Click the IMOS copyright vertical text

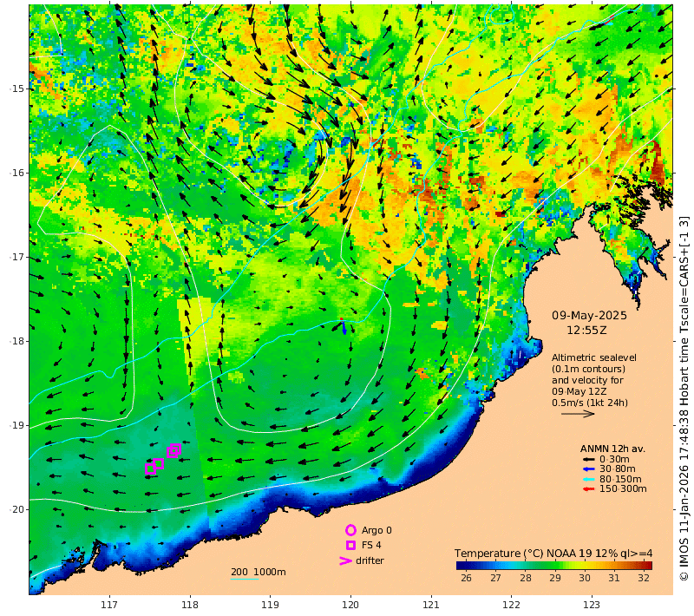tap(684, 398)
